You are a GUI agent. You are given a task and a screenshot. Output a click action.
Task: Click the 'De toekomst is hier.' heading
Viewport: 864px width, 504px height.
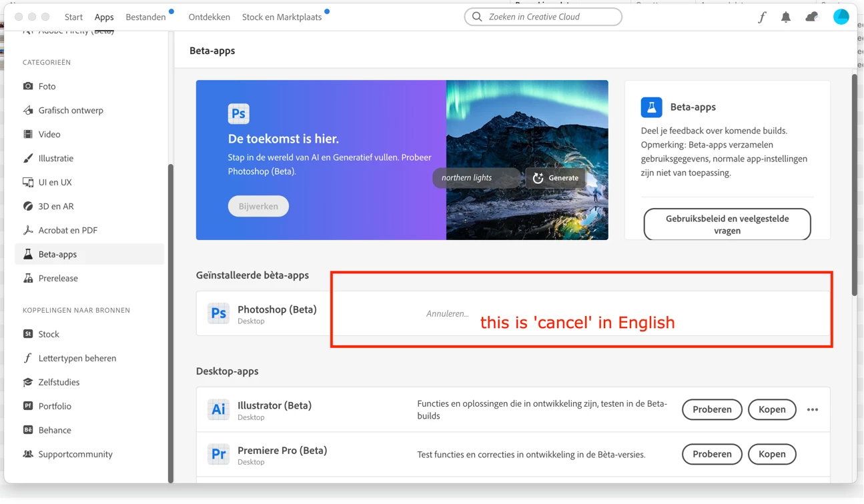(x=284, y=139)
